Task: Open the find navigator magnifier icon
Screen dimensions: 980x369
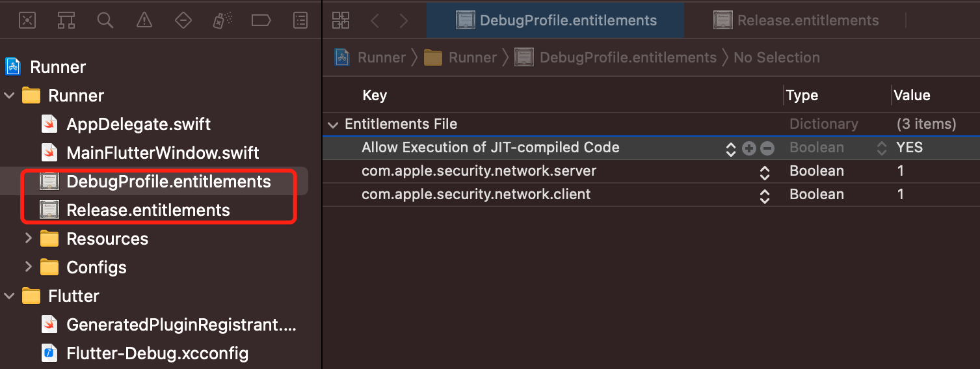Action: [x=105, y=20]
